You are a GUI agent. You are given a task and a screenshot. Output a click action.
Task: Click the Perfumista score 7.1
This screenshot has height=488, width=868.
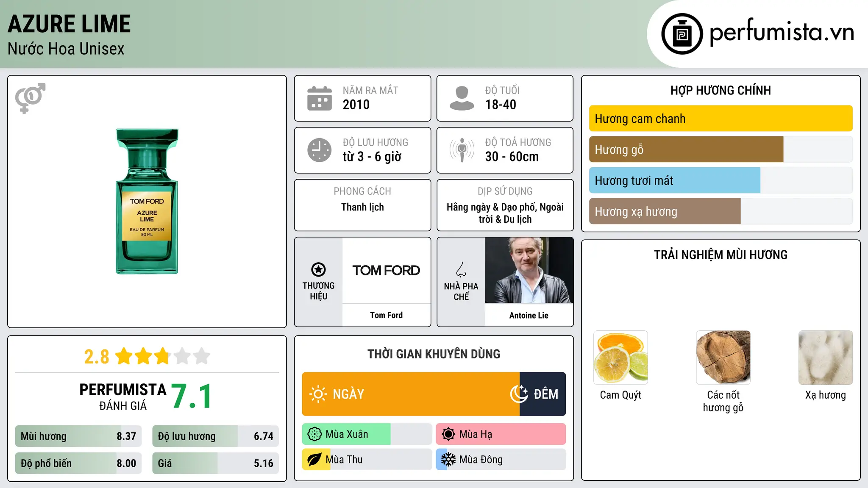click(x=192, y=396)
